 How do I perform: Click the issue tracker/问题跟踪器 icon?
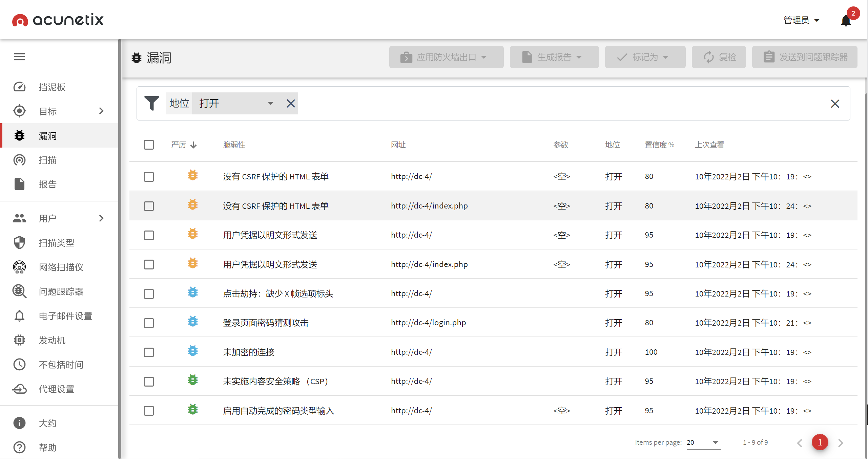click(x=20, y=290)
